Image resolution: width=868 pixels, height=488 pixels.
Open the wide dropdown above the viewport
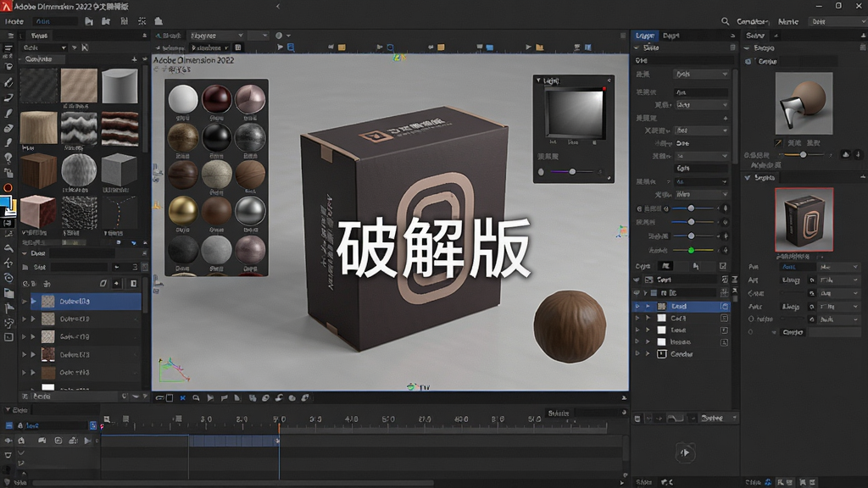(x=216, y=36)
